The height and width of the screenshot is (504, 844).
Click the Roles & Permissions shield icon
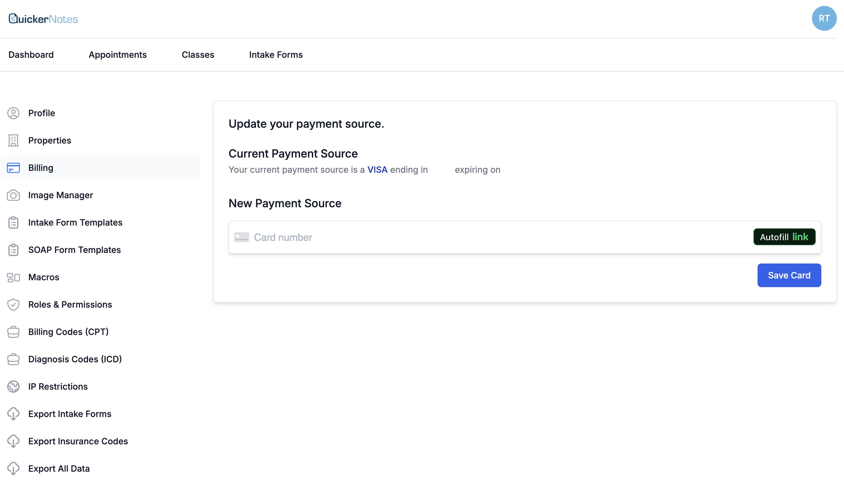click(x=13, y=305)
